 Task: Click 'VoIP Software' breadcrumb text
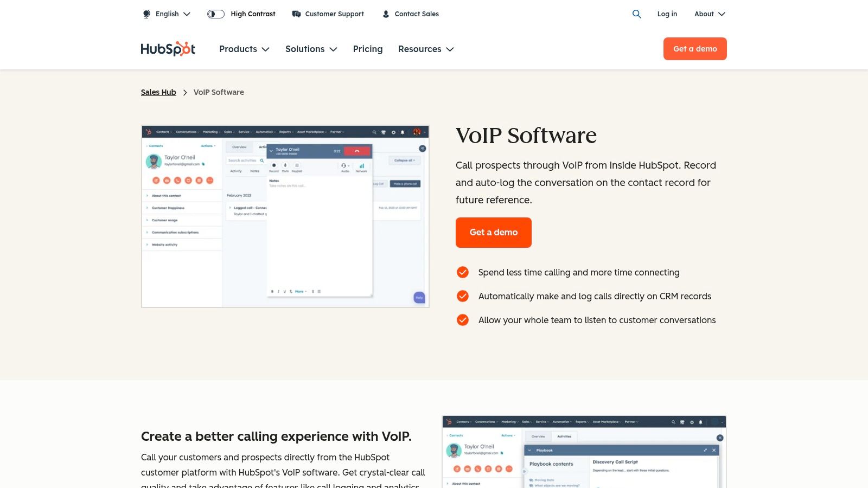pos(219,92)
